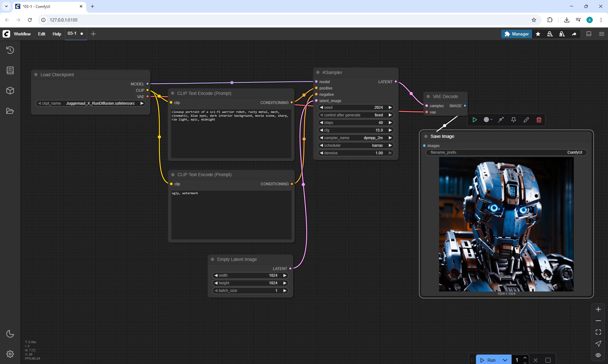Screen dimensions: 608x364
Task: Click the Manager button
Action: tap(516, 34)
